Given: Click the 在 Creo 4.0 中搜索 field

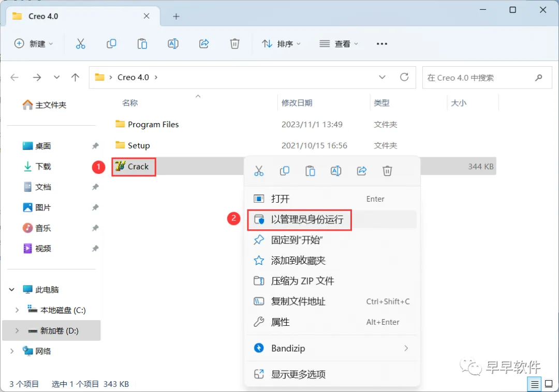Looking at the screenshot, I should coord(487,77).
